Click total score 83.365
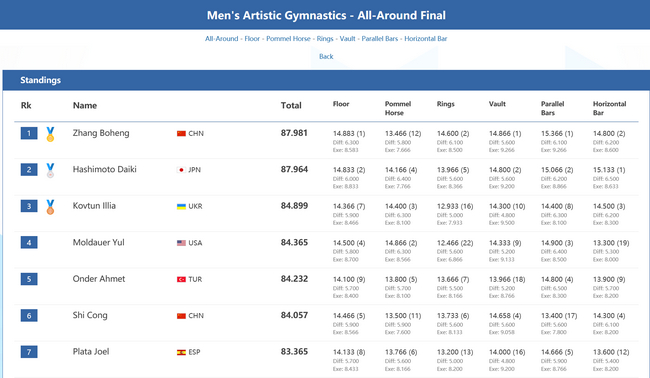Viewport: 650px width, 378px height. pyautogui.click(x=294, y=352)
